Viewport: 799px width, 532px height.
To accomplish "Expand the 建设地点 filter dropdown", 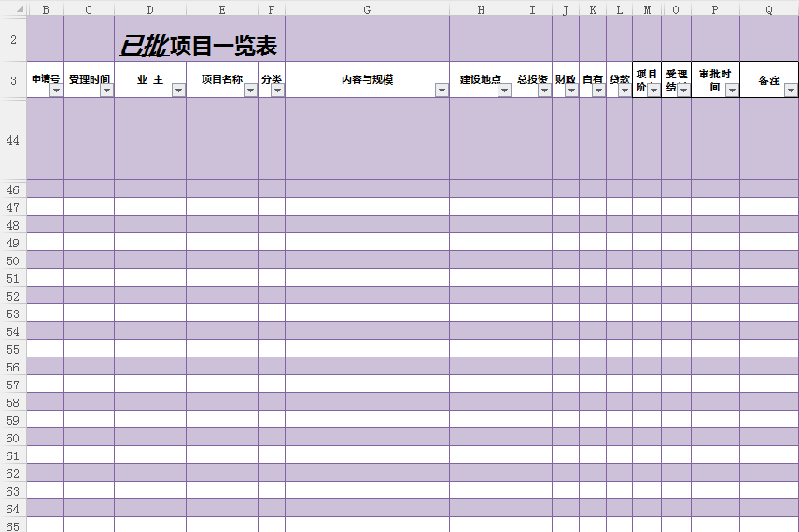I will tap(504, 91).
